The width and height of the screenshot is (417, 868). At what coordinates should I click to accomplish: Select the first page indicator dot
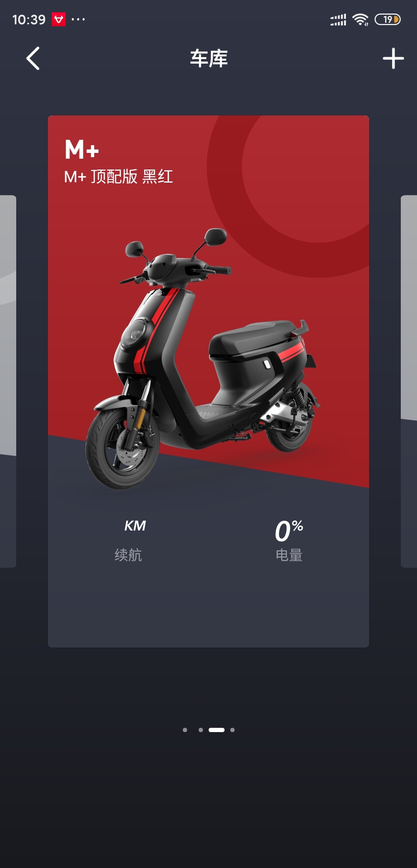[185, 730]
